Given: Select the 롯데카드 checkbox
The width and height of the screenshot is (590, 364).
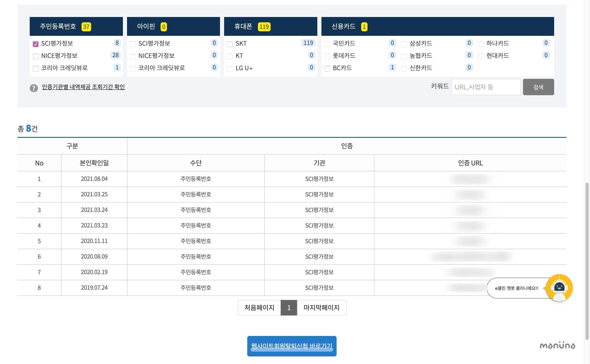Looking at the screenshot, I should (x=327, y=56).
